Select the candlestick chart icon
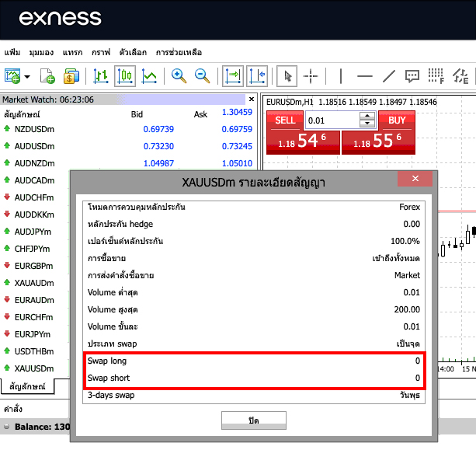 125,76
